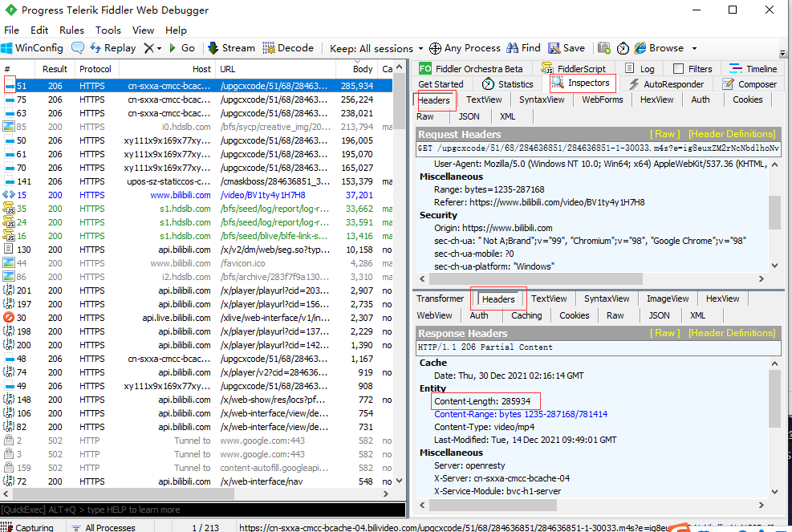Image resolution: width=792 pixels, height=532 pixels.
Task: Open the Edit menu
Action: [39, 30]
